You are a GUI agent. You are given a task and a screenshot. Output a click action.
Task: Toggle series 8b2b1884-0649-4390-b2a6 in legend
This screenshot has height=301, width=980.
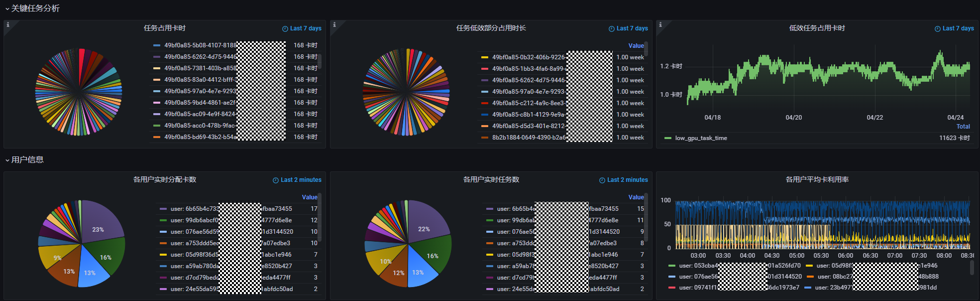529,138
